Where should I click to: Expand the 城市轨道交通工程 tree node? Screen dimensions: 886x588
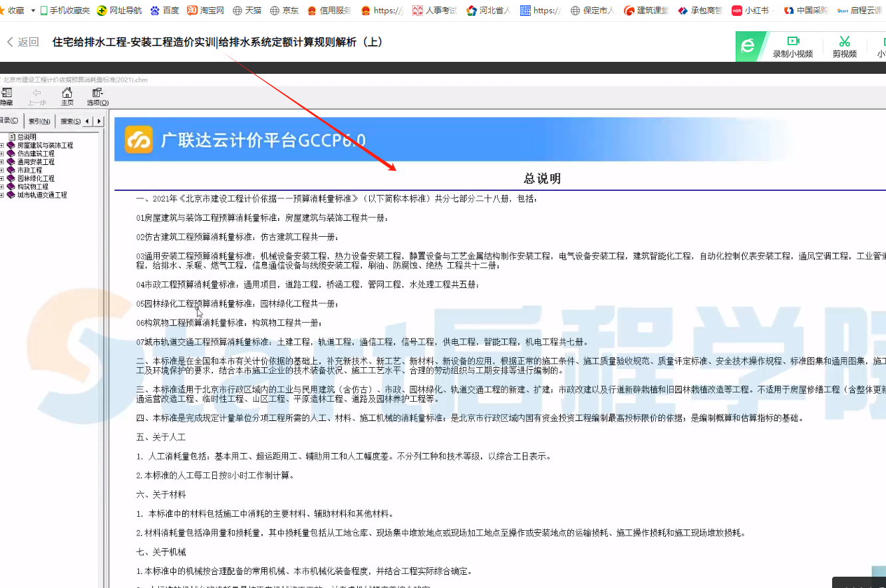pyautogui.click(x=2, y=195)
